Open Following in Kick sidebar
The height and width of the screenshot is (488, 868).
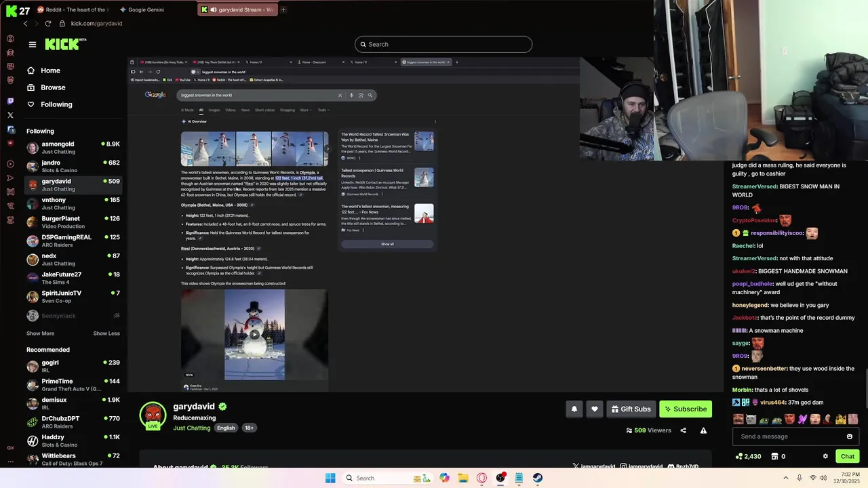click(x=50, y=104)
